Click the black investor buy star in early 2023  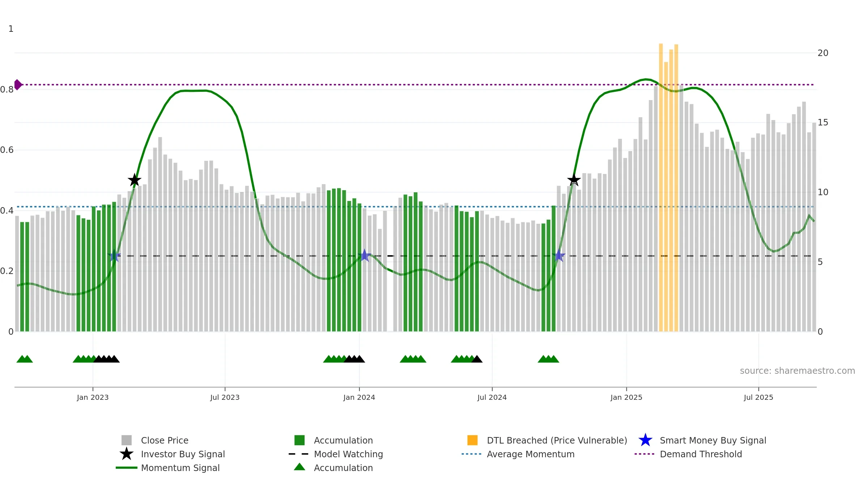[135, 180]
